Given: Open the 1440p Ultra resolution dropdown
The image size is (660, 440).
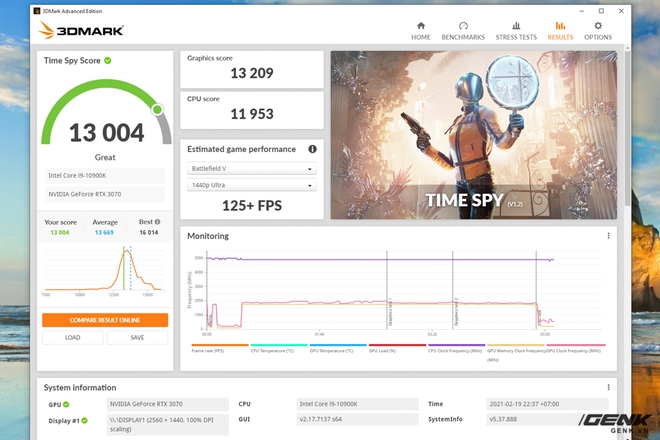Looking at the screenshot, I should click(252, 185).
